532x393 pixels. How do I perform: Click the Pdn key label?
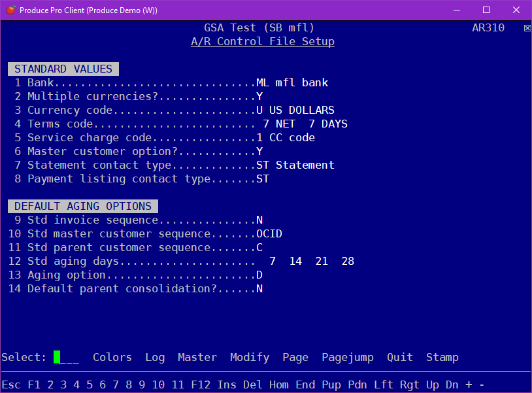coord(357,384)
